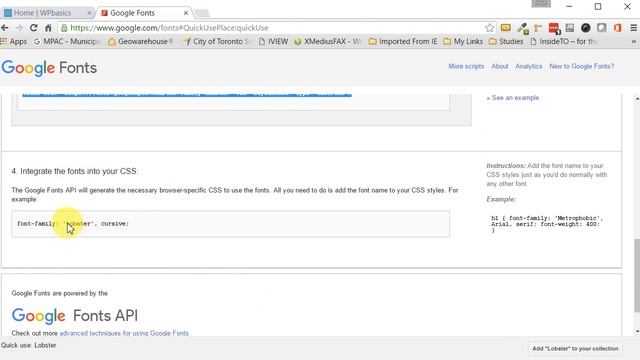
Task: Open the City of Toronto bookmark
Action: [217, 41]
